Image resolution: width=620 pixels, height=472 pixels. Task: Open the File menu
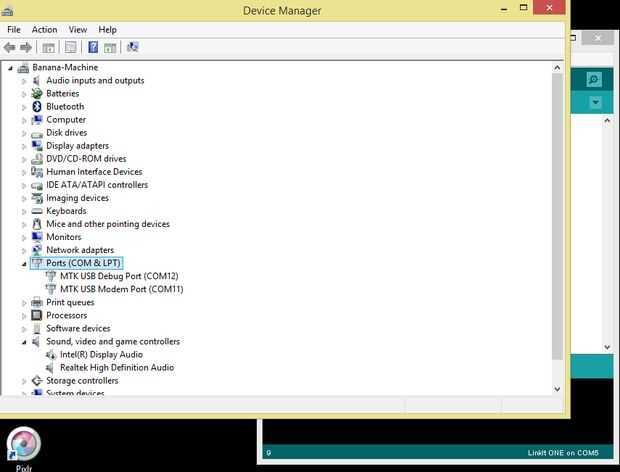[x=13, y=30]
